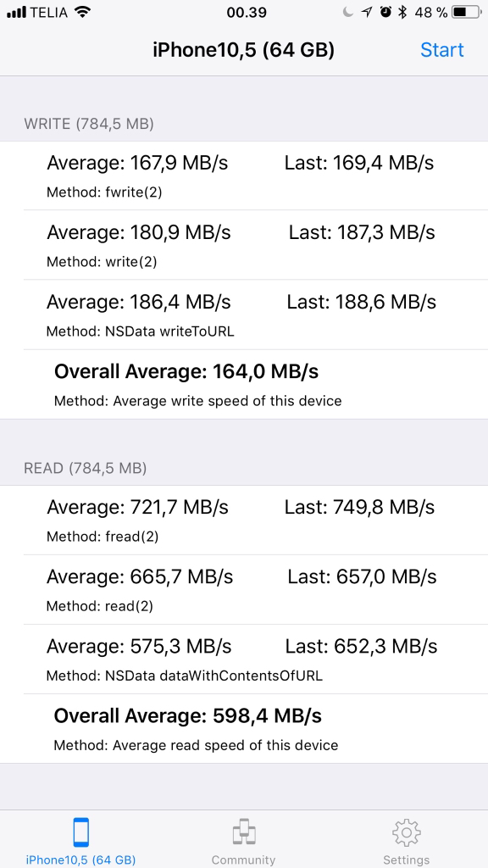Tap the Do Not Disturb moon icon
The image size is (488, 868).
347,12
